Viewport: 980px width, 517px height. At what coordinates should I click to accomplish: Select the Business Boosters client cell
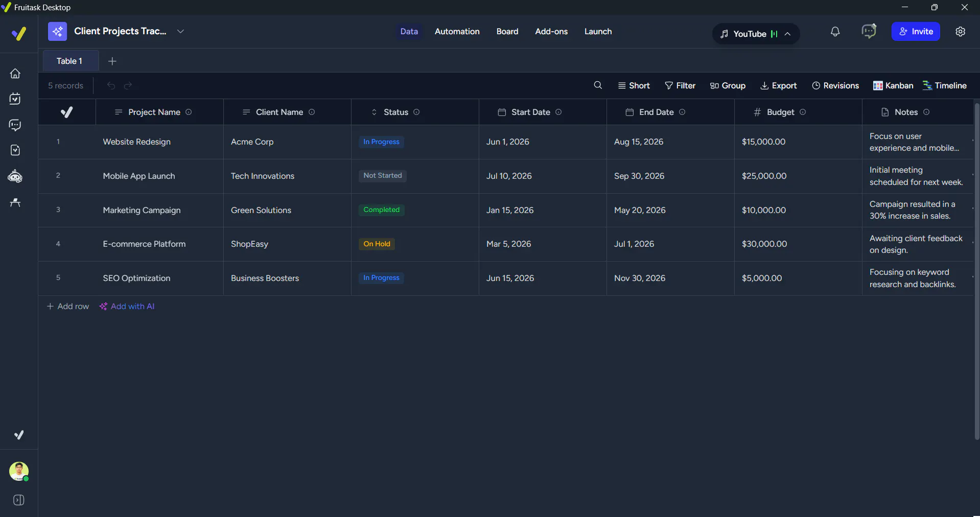point(287,278)
